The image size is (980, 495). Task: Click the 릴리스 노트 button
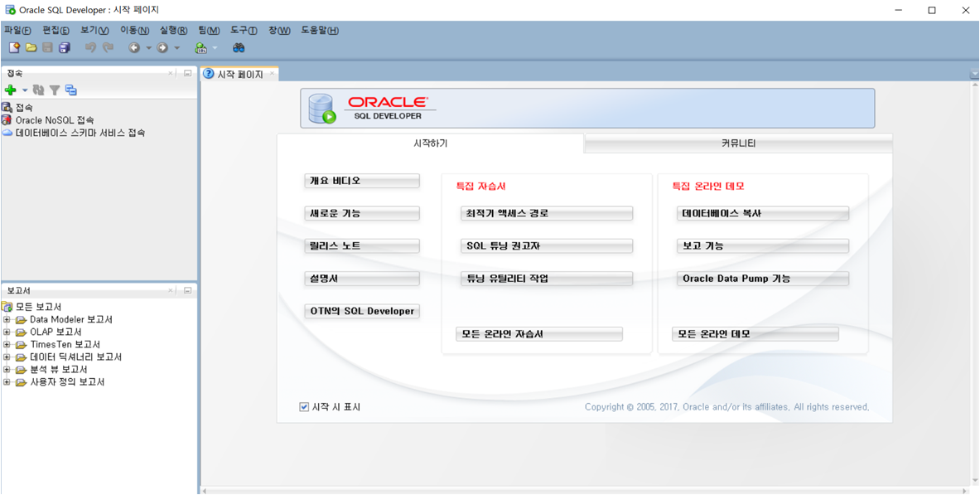tap(362, 246)
